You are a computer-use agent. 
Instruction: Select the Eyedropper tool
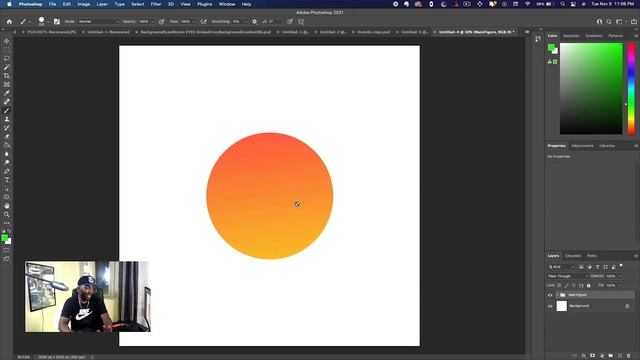tap(7, 93)
